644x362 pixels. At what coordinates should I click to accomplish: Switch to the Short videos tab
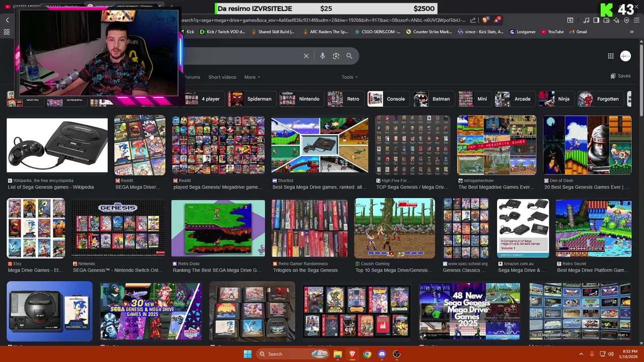222,77
